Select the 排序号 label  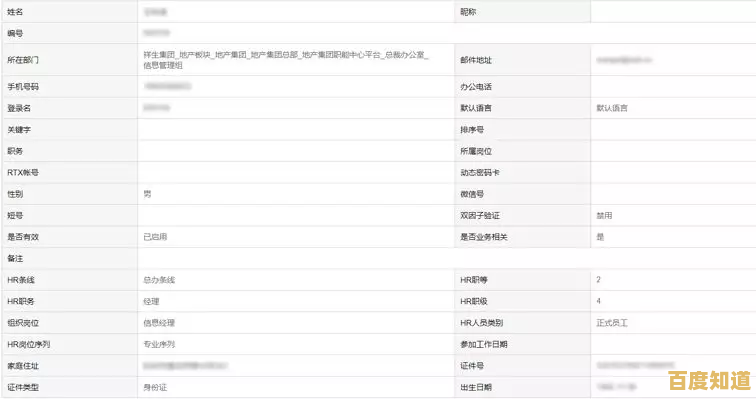tap(472, 130)
